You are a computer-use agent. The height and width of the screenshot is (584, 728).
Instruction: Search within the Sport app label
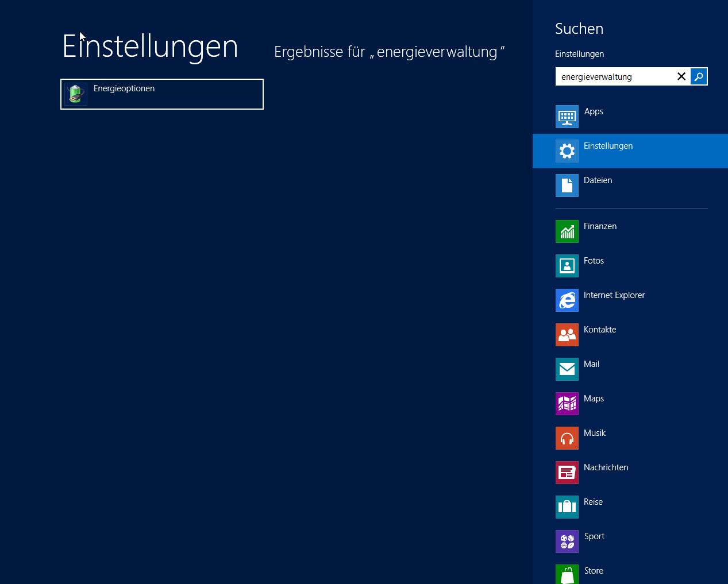pos(594,536)
